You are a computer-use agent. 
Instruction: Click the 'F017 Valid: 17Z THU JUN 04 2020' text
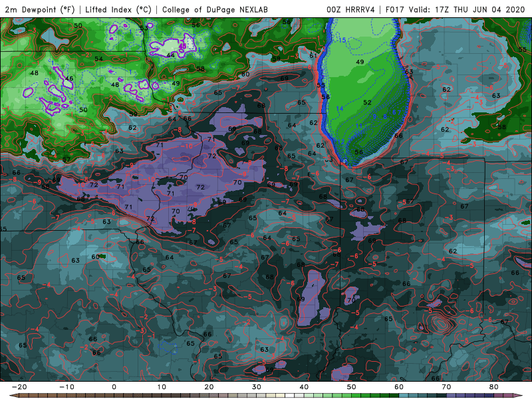click(x=455, y=9)
